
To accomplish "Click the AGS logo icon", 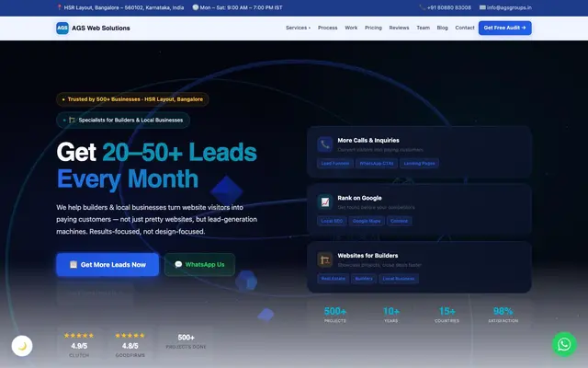I will 62,28.
